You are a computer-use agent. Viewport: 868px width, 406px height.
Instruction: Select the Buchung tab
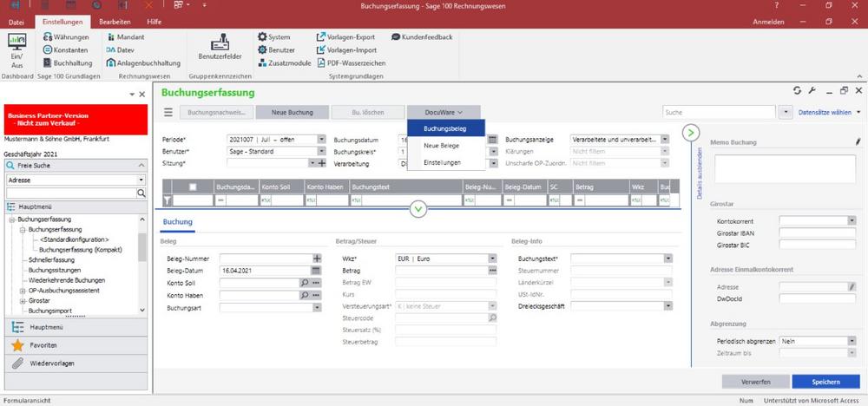point(178,222)
